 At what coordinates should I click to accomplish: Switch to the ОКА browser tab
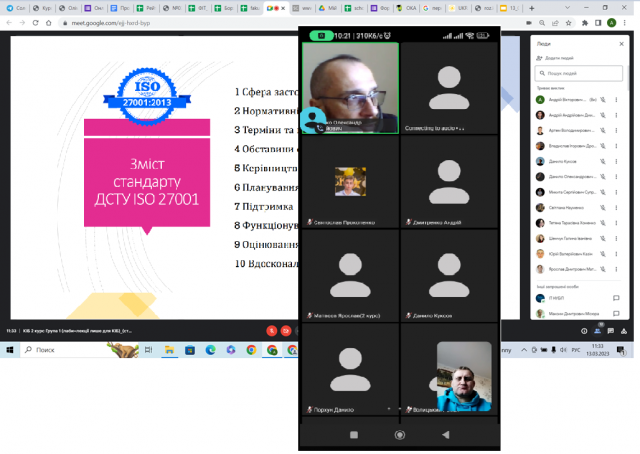406,8
